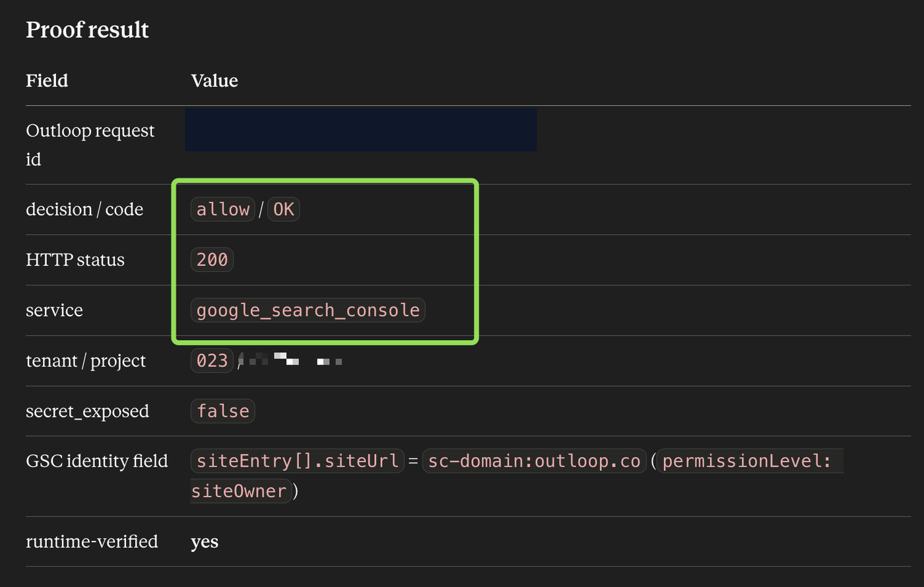924x587 pixels.
Task: Click the 'permissionLevel:' code text
Action: (x=750, y=461)
